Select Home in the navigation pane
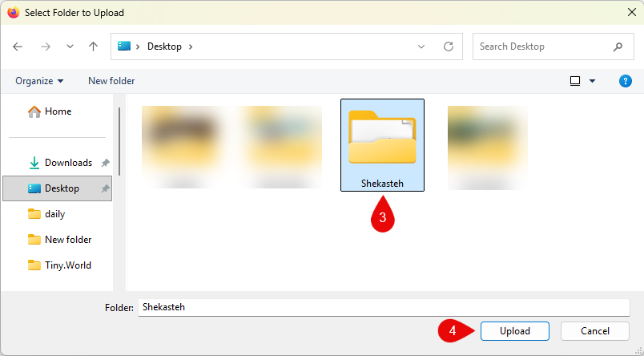 tap(58, 111)
